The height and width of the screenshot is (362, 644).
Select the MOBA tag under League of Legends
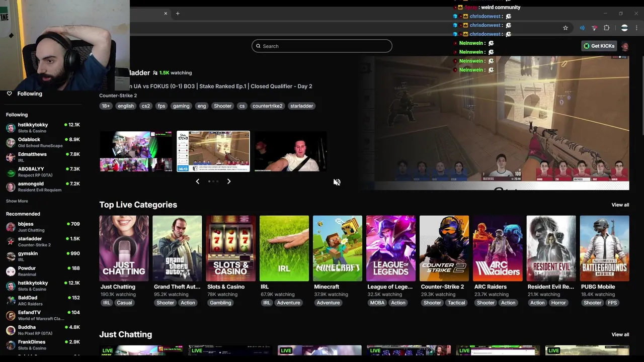tap(377, 303)
